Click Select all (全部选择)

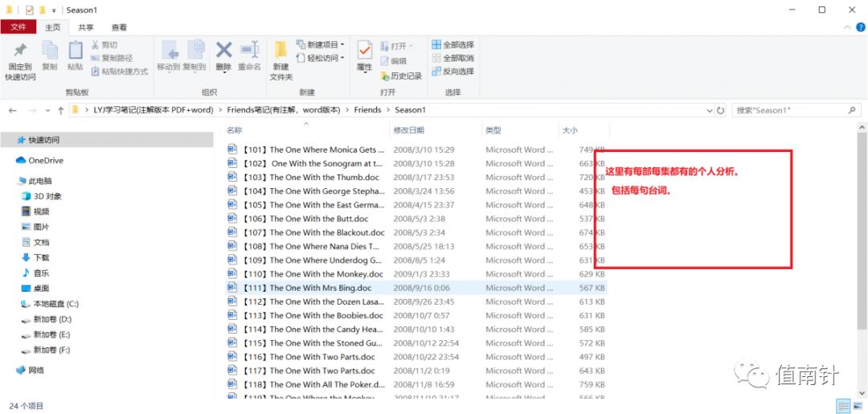pyautogui.click(x=452, y=45)
